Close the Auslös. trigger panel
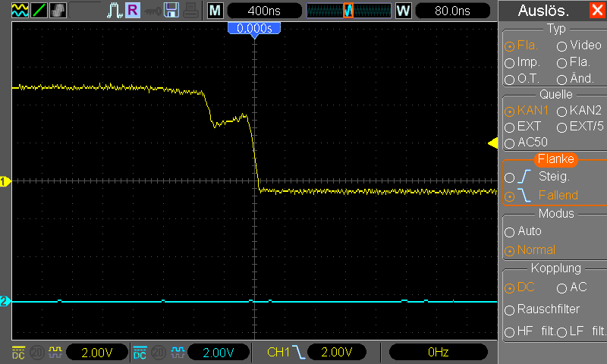 coord(597,10)
